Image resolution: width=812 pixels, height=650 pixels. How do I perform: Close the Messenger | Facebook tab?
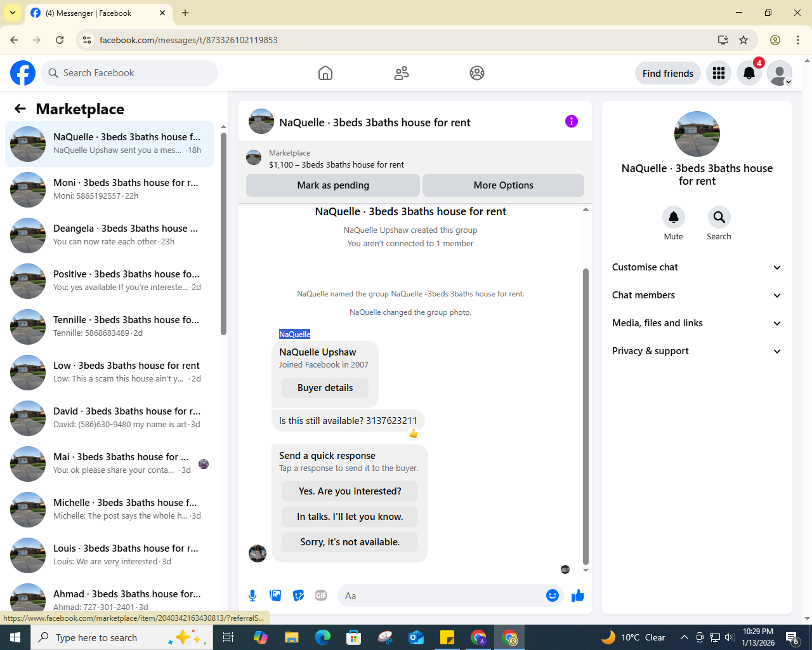(x=162, y=13)
